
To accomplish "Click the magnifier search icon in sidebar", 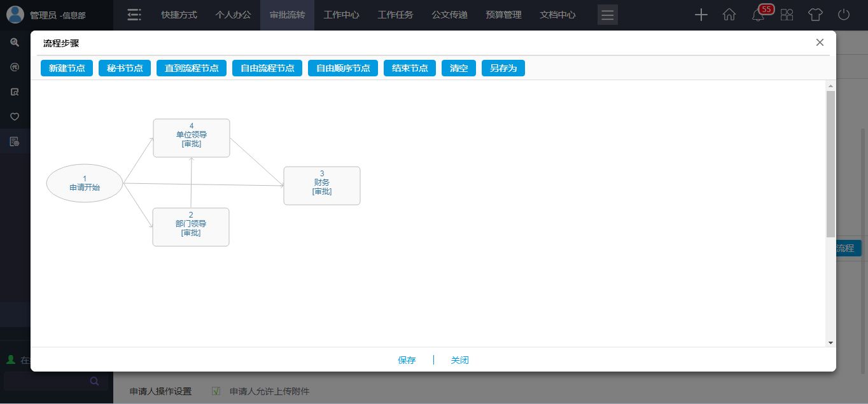I will [15, 43].
